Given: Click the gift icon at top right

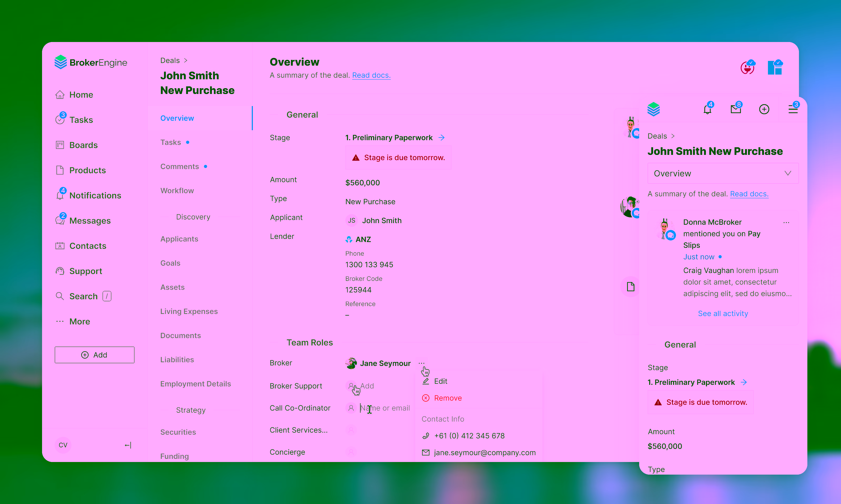Looking at the screenshot, I should (775, 67).
